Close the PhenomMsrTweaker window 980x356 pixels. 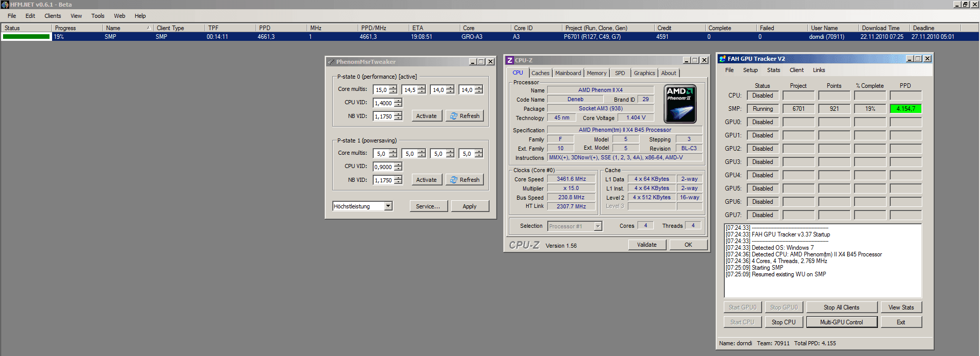pyautogui.click(x=490, y=62)
